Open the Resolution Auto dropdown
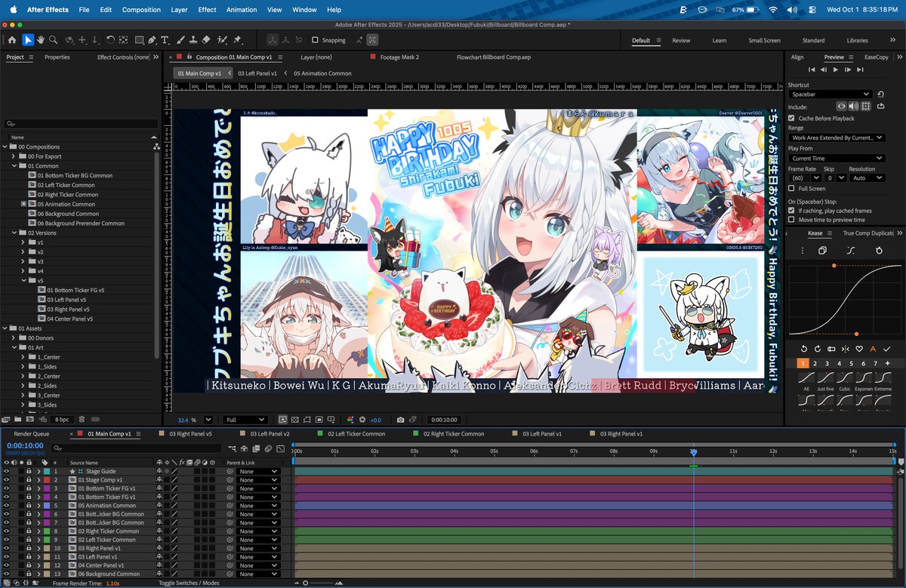Screen dimensions: 906x588 click(867, 178)
